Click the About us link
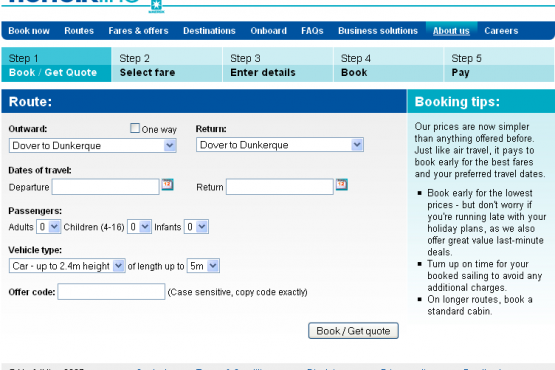Image resolution: width=555 pixels, height=370 pixels. (x=451, y=31)
